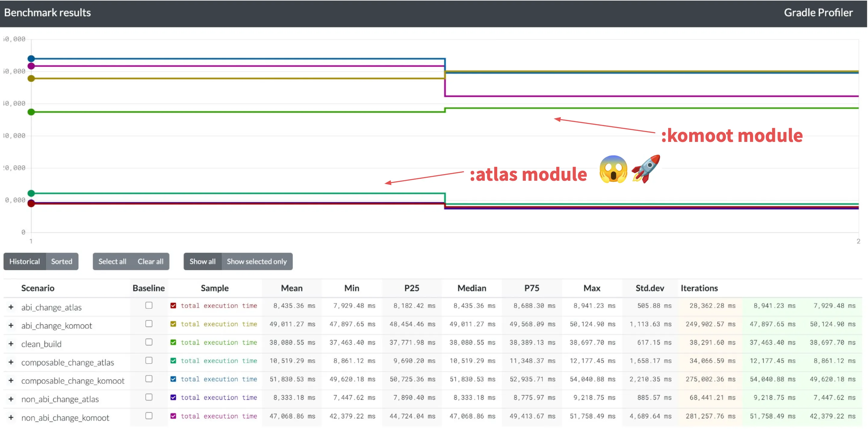Uncheck the clean_build sample color checkbox
868x435 pixels.
(x=173, y=343)
